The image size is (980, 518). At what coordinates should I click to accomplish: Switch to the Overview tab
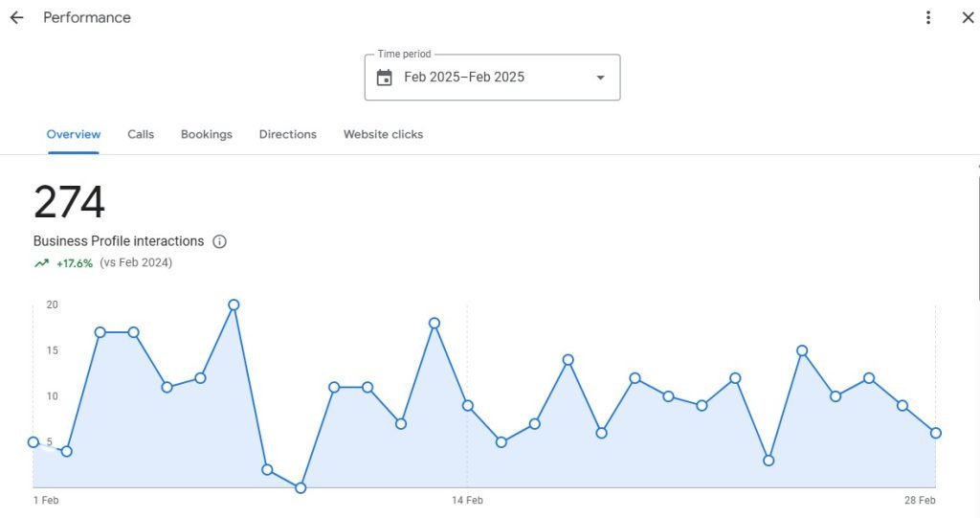(x=74, y=134)
